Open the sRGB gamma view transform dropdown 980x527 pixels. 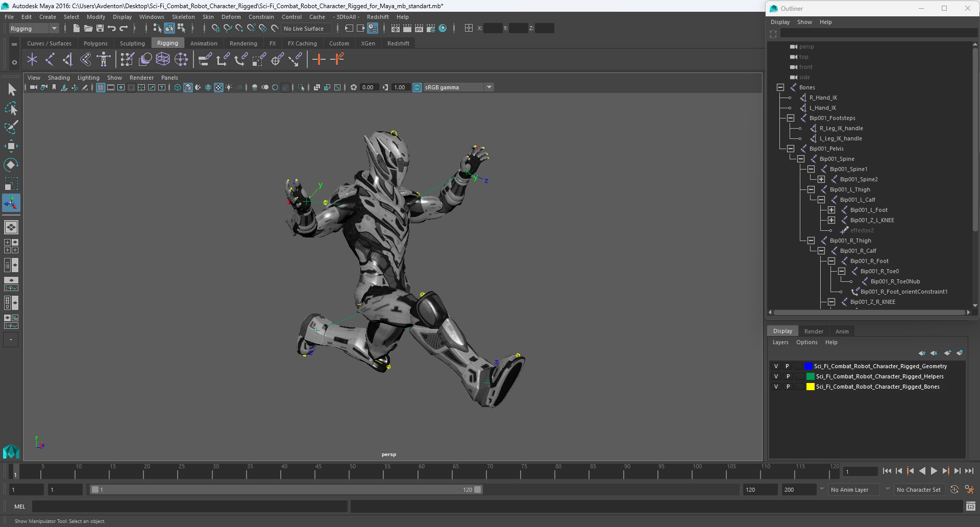point(458,87)
